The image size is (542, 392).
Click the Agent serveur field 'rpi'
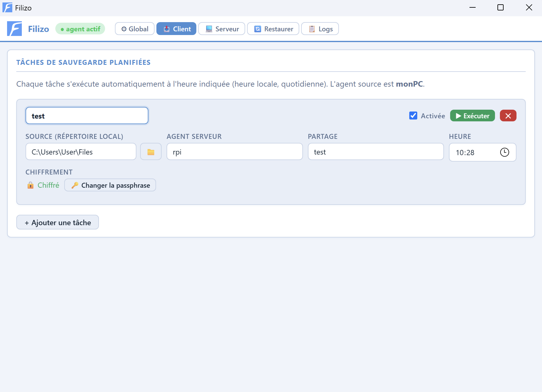(235, 152)
